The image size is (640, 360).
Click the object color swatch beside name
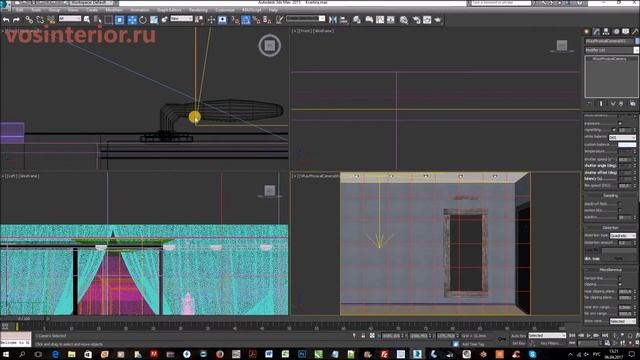coord(637,41)
